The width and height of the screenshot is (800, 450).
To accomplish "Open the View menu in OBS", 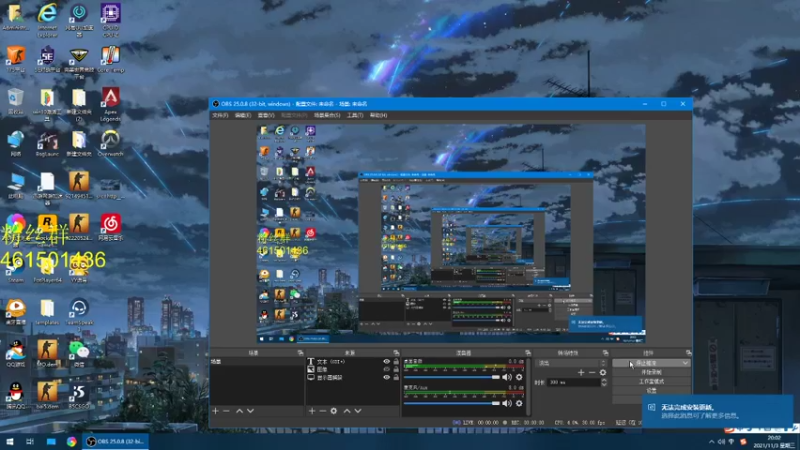I will [266, 115].
